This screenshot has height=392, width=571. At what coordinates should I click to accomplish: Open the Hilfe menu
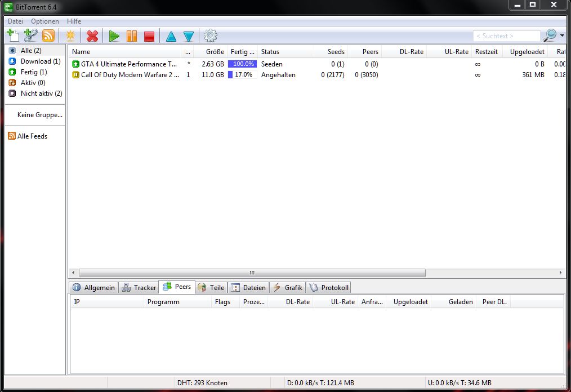(x=74, y=21)
